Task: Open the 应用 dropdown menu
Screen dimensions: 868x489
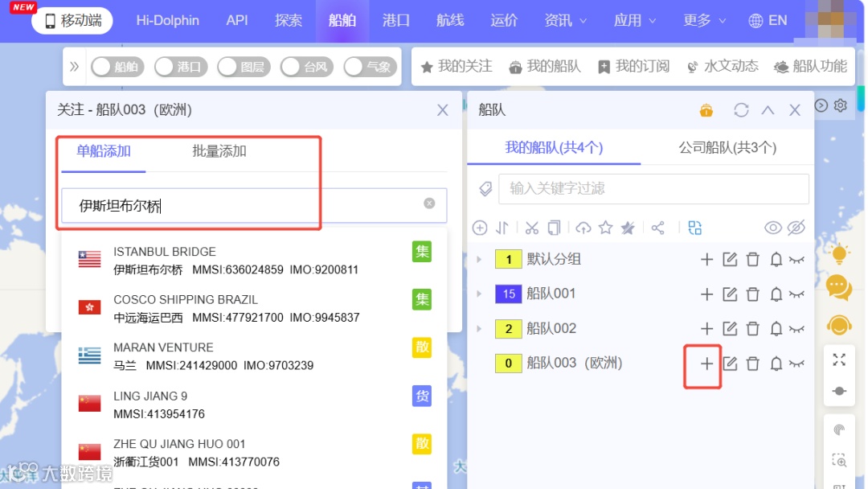Action: (x=634, y=20)
